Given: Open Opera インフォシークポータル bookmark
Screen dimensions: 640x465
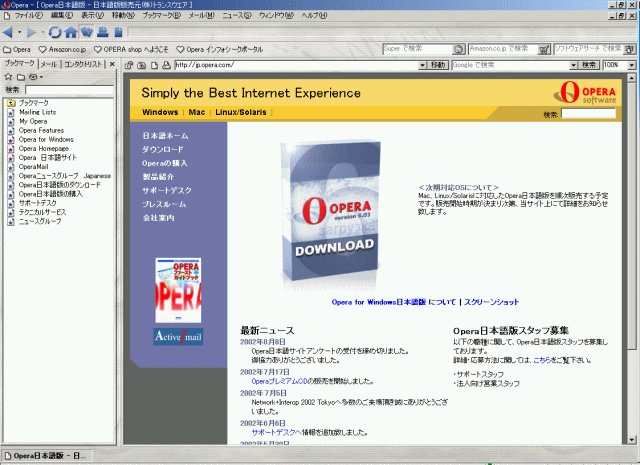Looking at the screenshot, I should click(x=220, y=49).
